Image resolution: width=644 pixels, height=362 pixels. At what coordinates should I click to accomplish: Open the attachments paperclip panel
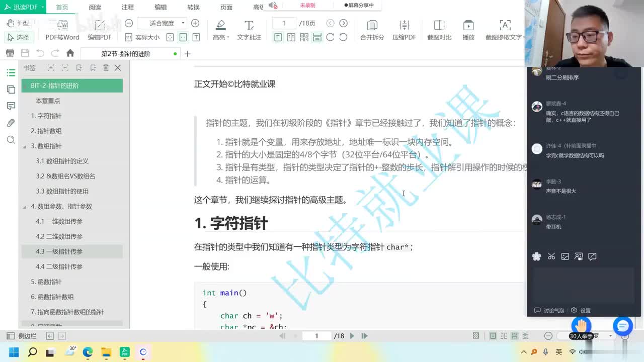[x=11, y=123]
